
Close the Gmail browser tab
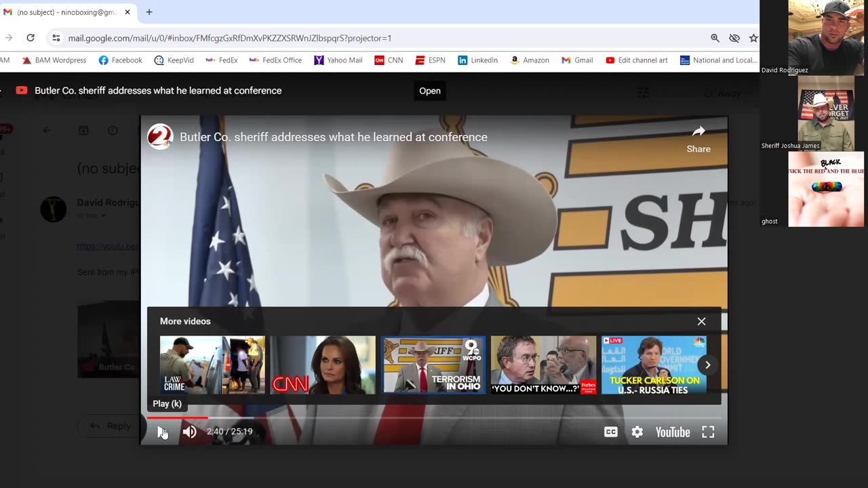click(x=127, y=12)
